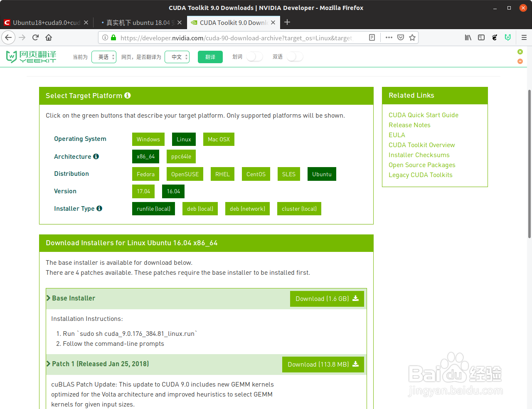Select version 16.04
This screenshot has height=409, width=532.
click(x=173, y=191)
